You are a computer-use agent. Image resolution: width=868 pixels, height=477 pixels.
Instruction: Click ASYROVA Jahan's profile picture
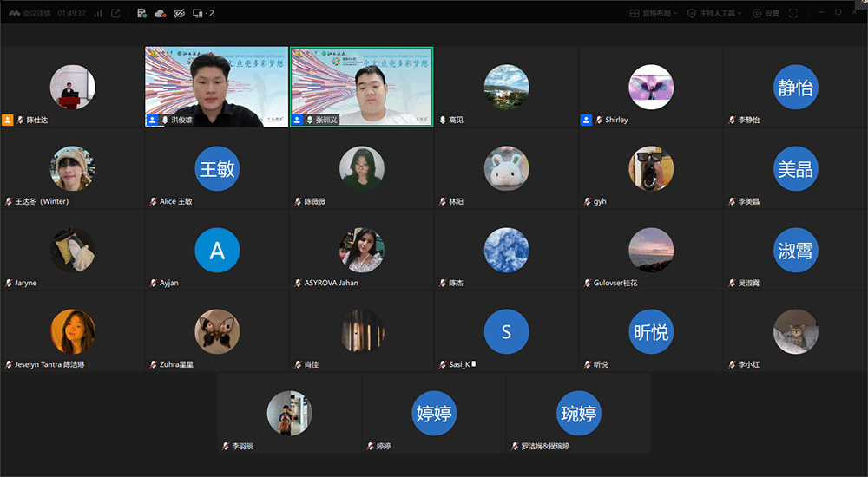pos(361,251)
